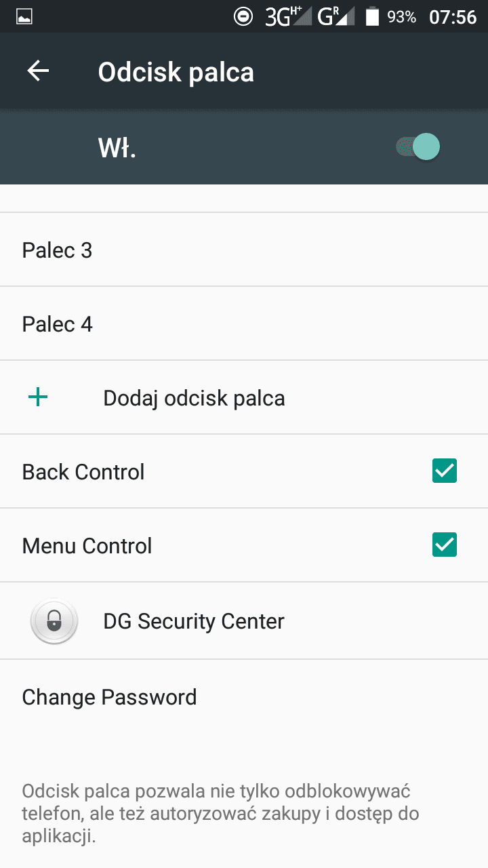488x868 pixels.
Task: Open DG Security Center label
Action: pos(194,621)
